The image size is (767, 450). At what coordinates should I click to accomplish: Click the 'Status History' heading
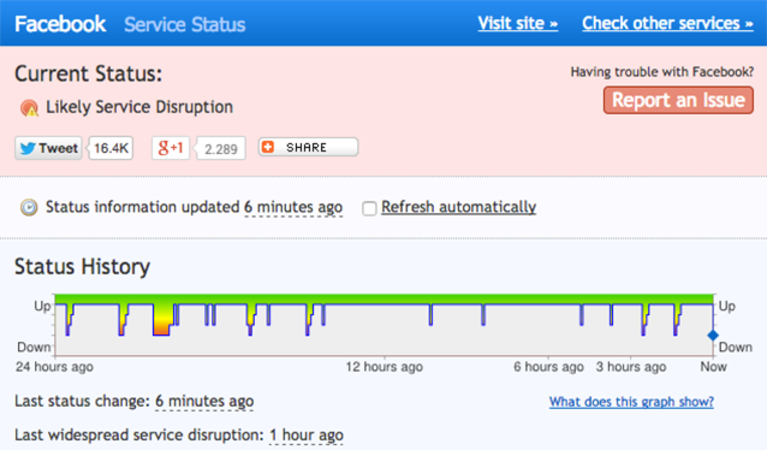pos(82,267)
